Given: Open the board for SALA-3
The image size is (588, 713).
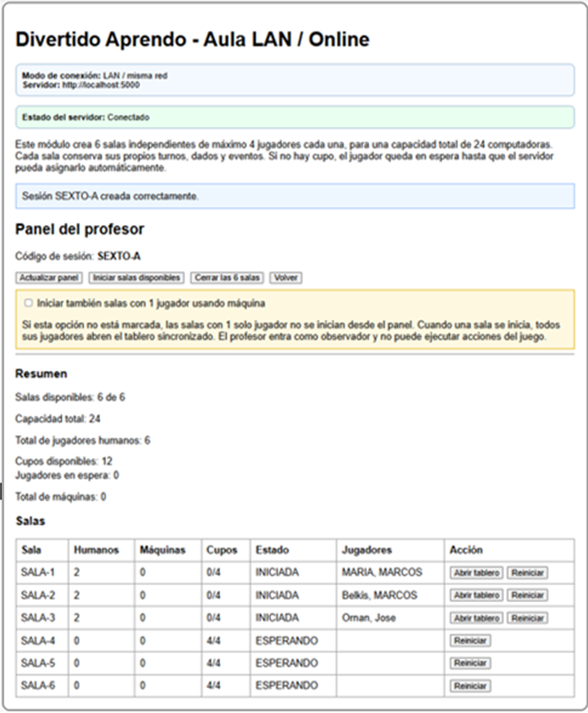Looking at the screenshot, I should (476, 618).
